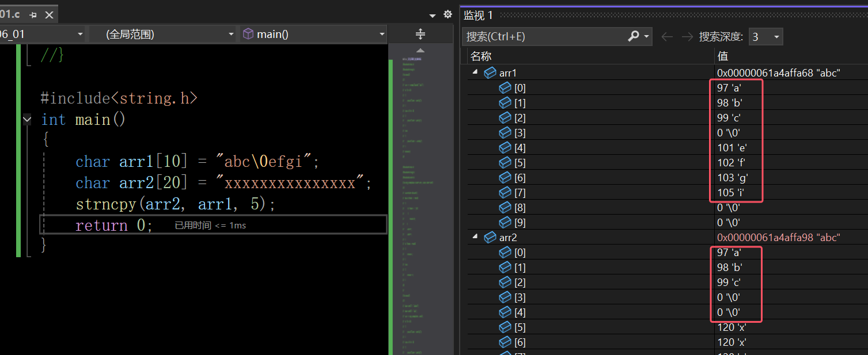Viewport: 868px width, 355px height.
Task: Pin the 01.c file tab
Action: point(33,14)
